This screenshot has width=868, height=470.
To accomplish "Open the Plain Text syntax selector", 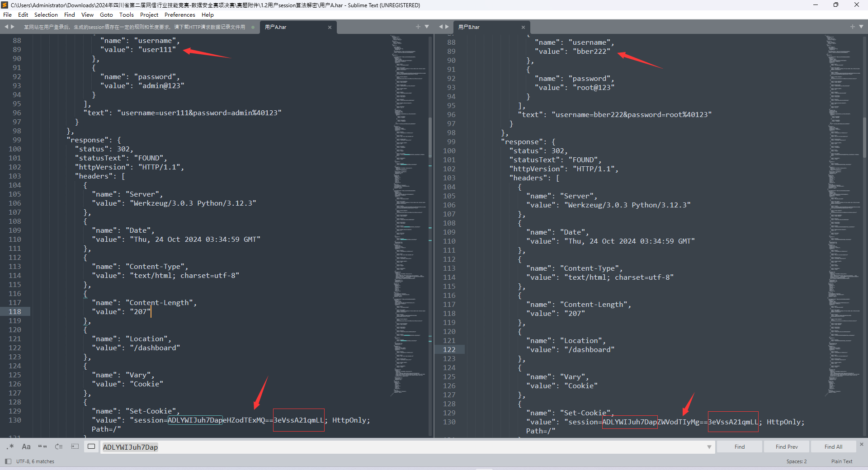I will point(842,461).
